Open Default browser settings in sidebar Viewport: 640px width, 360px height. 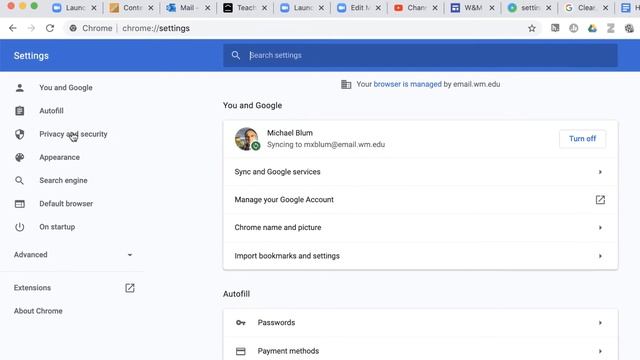[x=66, y=204]
